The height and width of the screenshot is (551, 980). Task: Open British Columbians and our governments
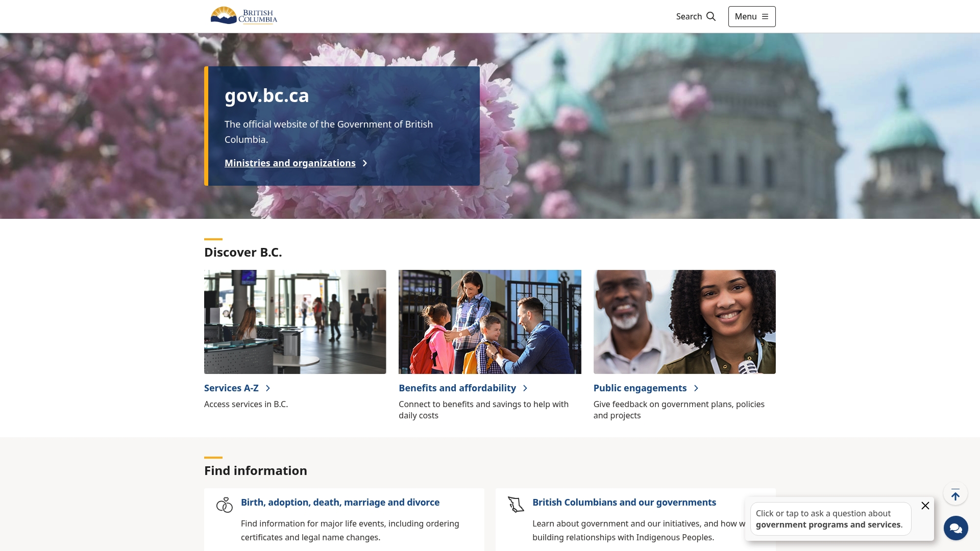point(624,503)
